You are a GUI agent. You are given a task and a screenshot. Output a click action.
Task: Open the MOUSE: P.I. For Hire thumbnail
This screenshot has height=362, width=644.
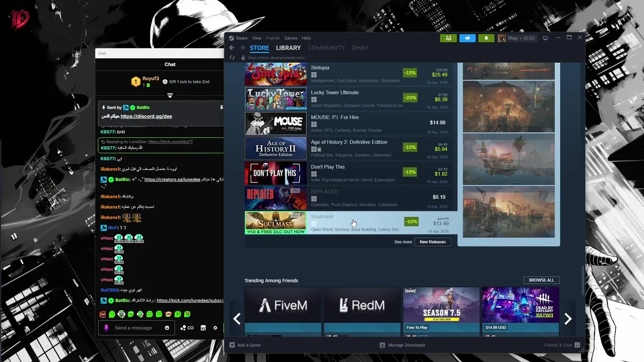point(275,123)
